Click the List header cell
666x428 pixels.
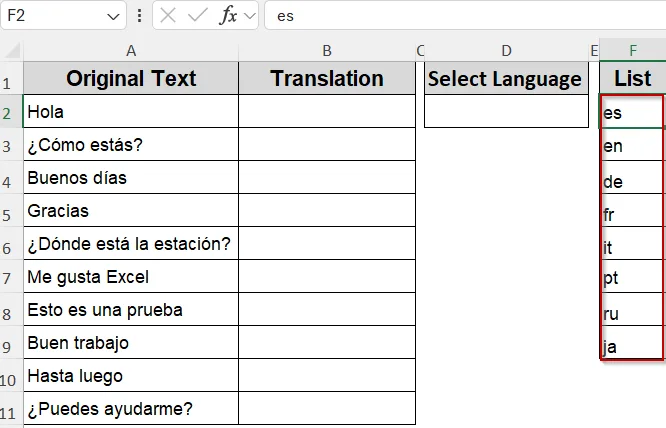point(633,78)
